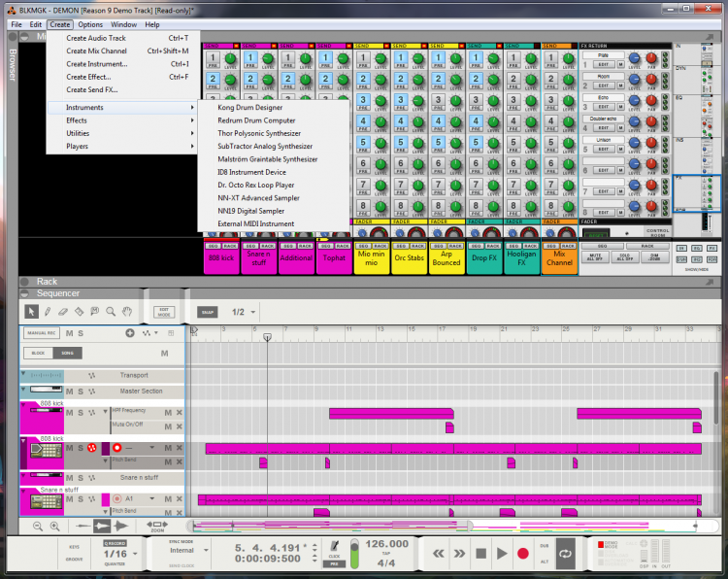Click the tempo value 126.000 field
Image resolution: width=728 pixels, height=579 pixels.
click(386, 544)
